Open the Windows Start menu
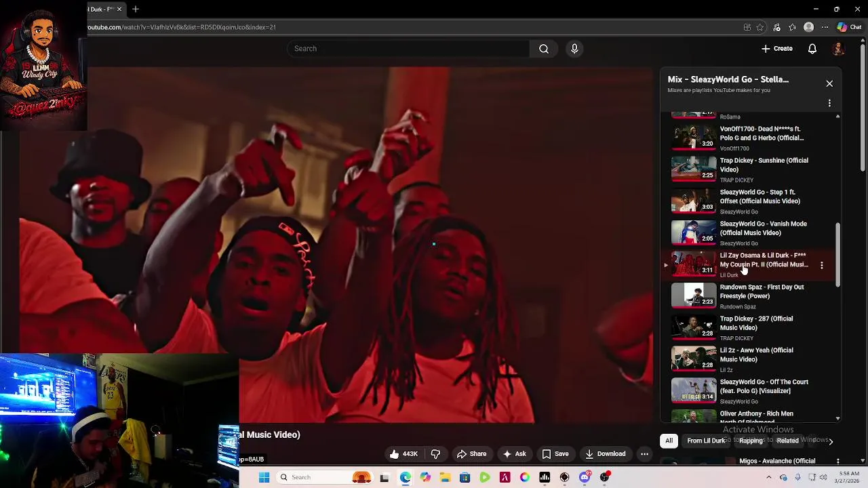The image size is (868, 488). point(264,477)
